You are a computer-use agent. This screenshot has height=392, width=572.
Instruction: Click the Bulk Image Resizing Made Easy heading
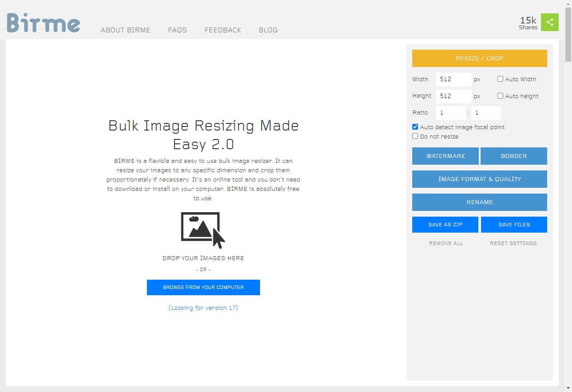coord(204,135)
